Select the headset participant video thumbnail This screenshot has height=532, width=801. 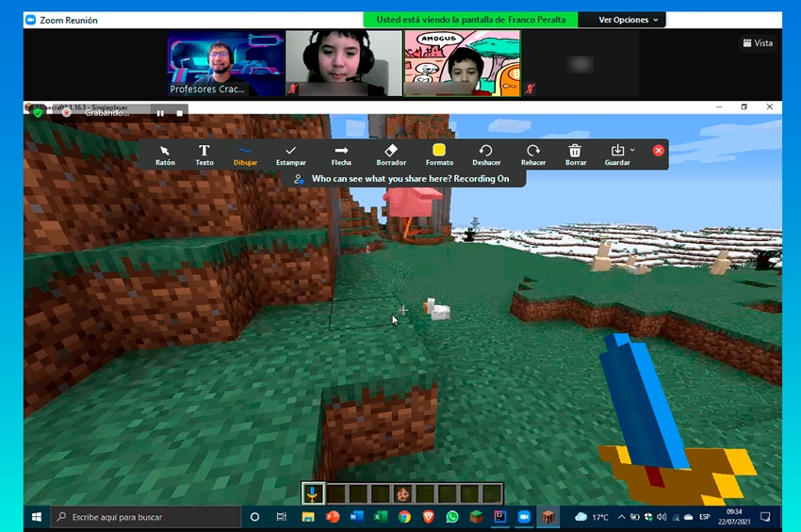(344, 63)
